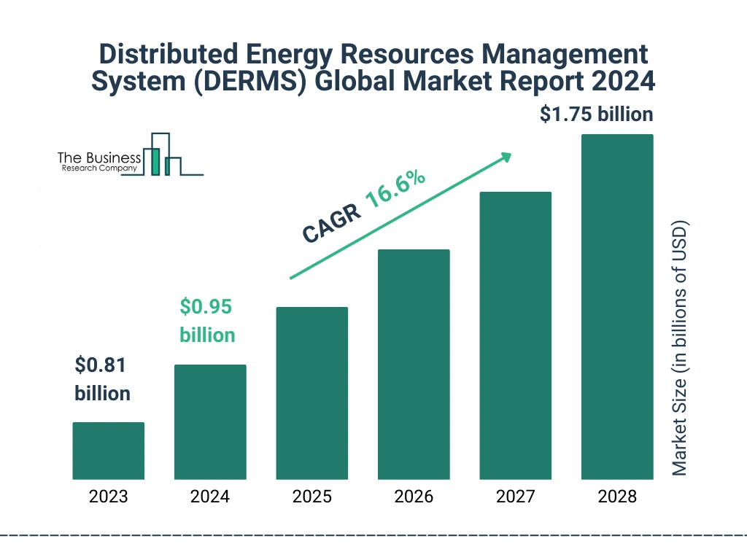Select the 2027 year label

pos(516,497)
